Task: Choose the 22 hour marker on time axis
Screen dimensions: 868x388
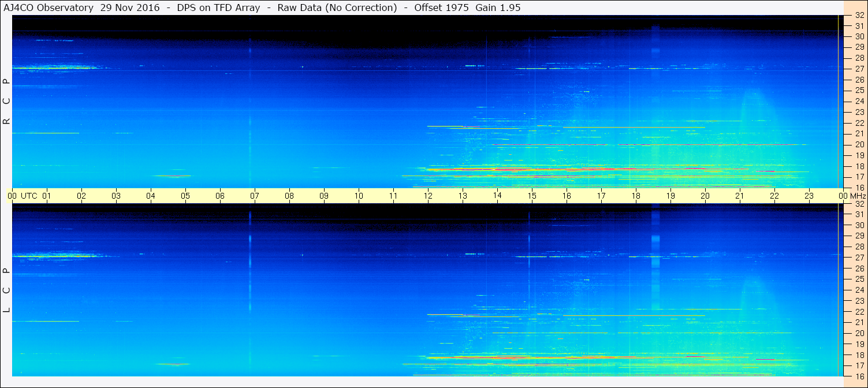Action: coord(774,196)
